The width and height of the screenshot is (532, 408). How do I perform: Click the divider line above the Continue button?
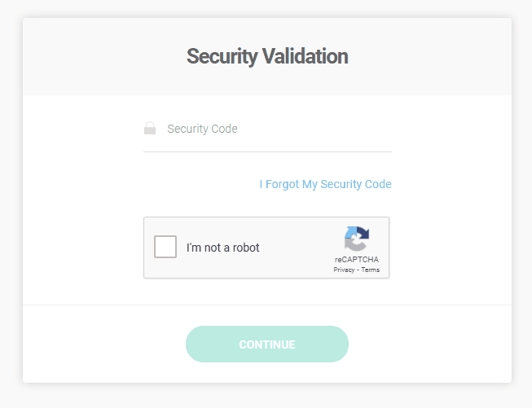267,305
